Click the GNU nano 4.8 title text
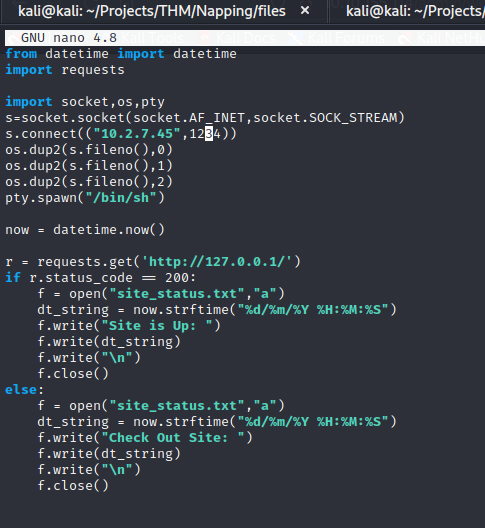 point(69,38)
